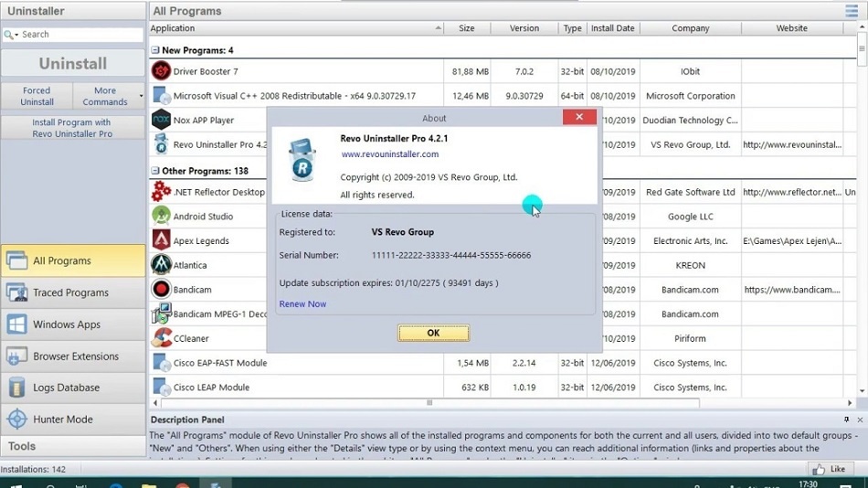The image size is (868, 488).
Task: Click the Android Studio program icon
Action: 161,217
